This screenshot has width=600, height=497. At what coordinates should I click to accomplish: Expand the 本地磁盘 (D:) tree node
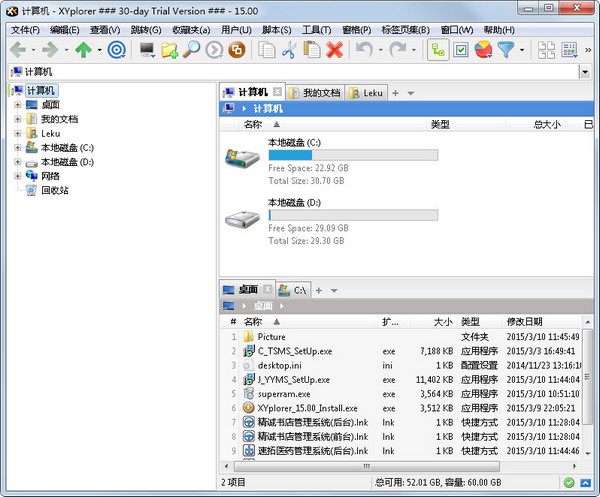(x=18, y=162)
